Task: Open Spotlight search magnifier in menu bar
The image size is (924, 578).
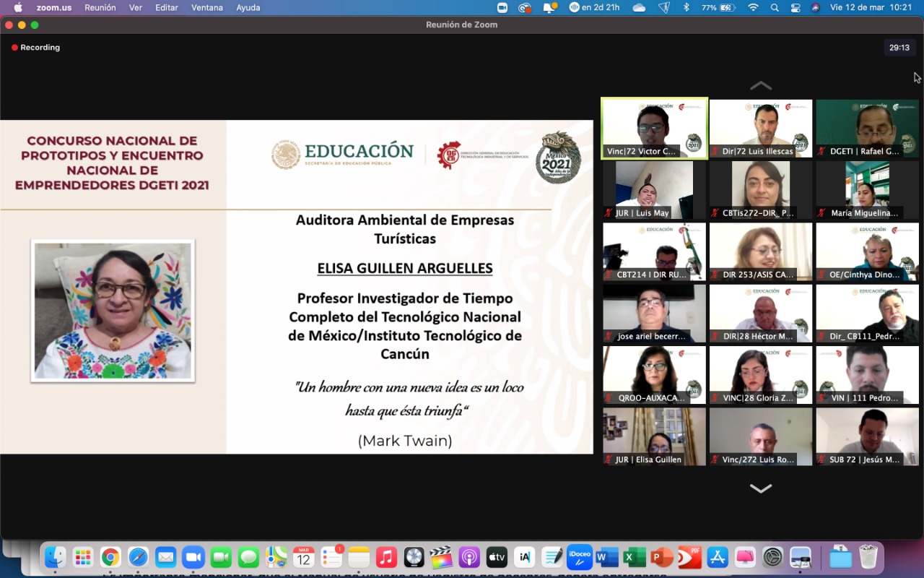Action: tap(775, 7)
